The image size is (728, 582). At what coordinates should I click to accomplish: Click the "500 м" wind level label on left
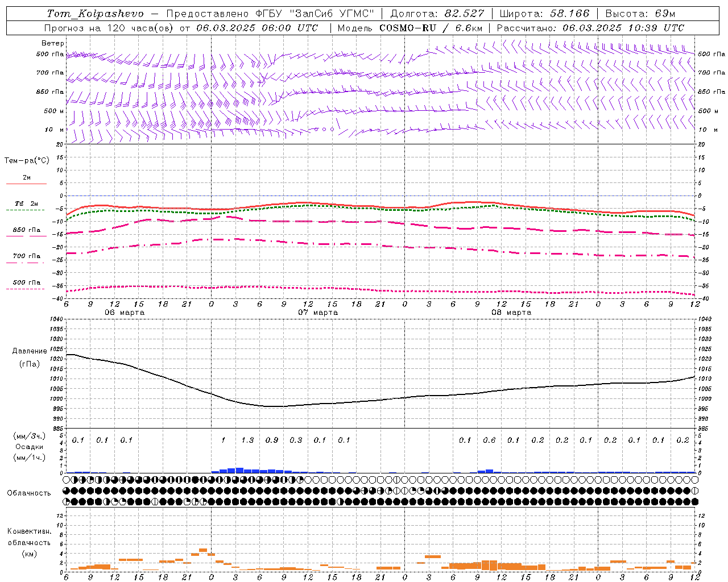coord(54,111)
